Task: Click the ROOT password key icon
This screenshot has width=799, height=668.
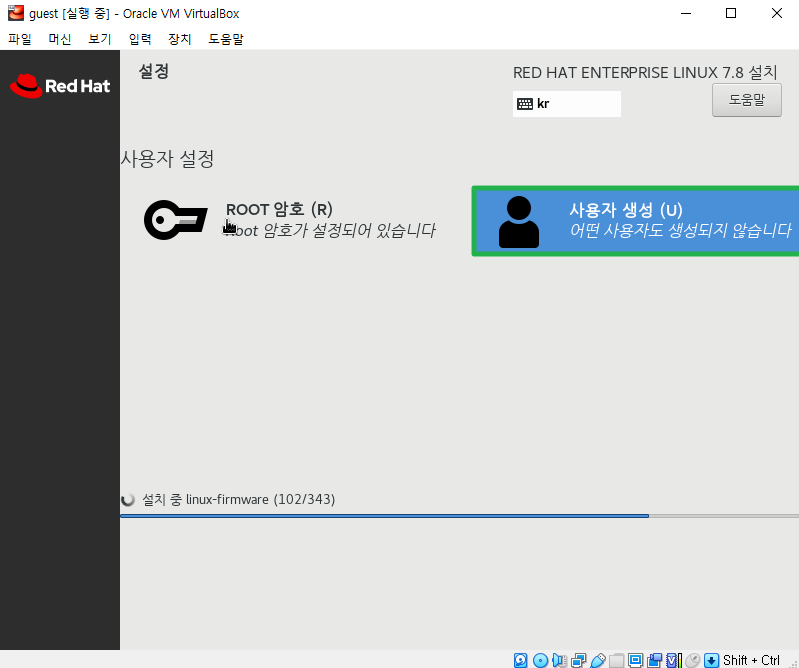Action: coord(176,220)
